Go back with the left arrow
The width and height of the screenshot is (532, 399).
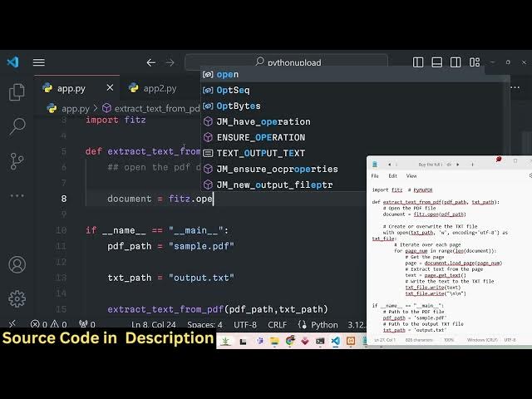[x=150, y=62]
